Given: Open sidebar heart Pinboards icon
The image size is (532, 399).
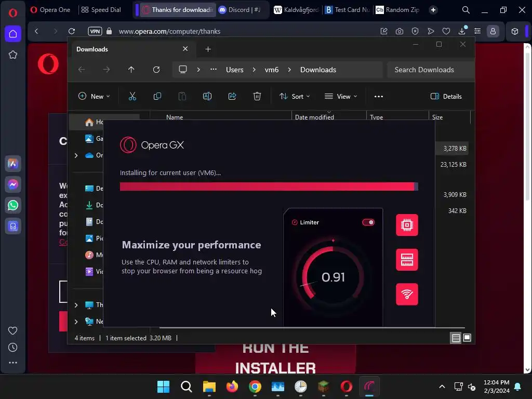Looking at the screenshot, I should [13, 330].
